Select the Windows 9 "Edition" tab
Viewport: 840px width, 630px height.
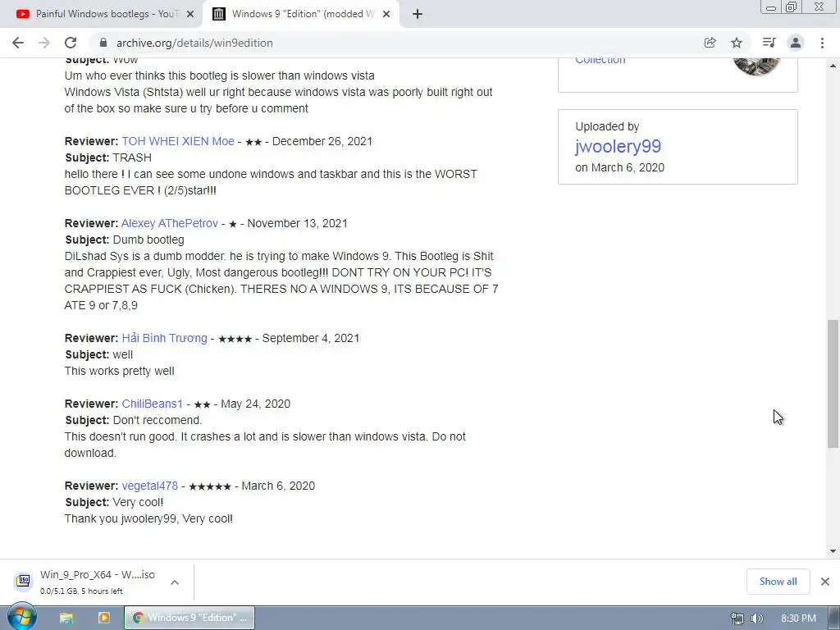point(300,14)
